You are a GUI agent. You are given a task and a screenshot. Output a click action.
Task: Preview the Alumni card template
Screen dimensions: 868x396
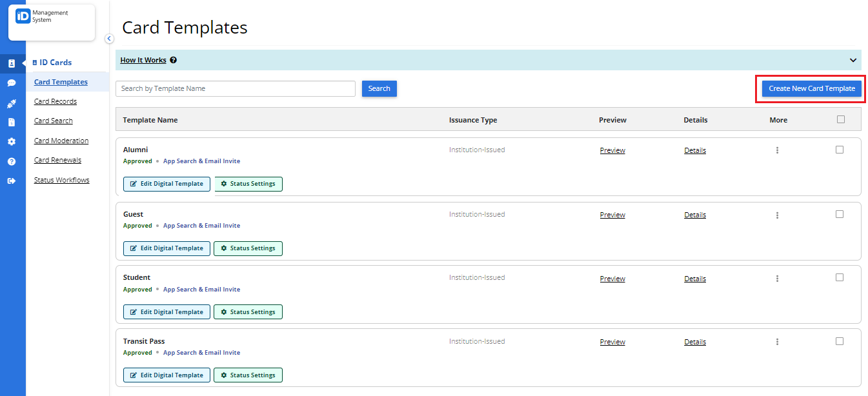click(x=612, y=150)
